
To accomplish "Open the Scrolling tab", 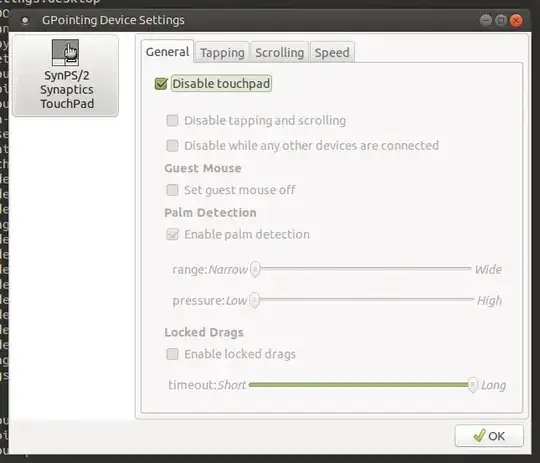I will tap(280, 53).
